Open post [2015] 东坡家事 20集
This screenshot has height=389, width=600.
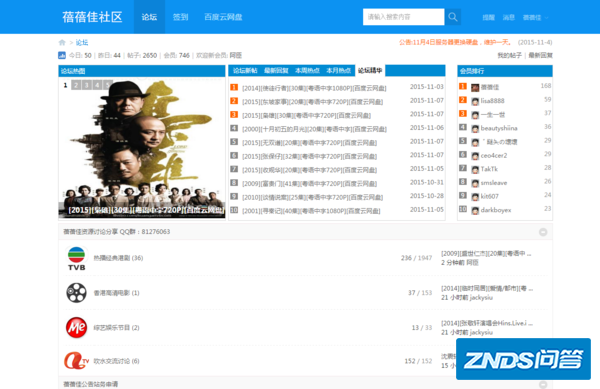312,102
